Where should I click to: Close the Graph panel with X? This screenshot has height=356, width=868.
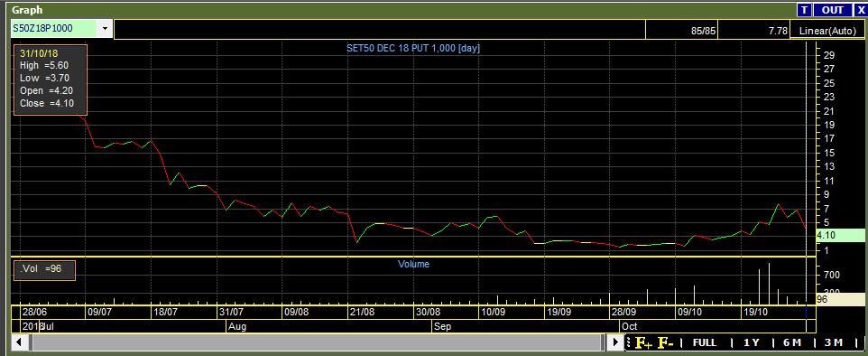860,10
